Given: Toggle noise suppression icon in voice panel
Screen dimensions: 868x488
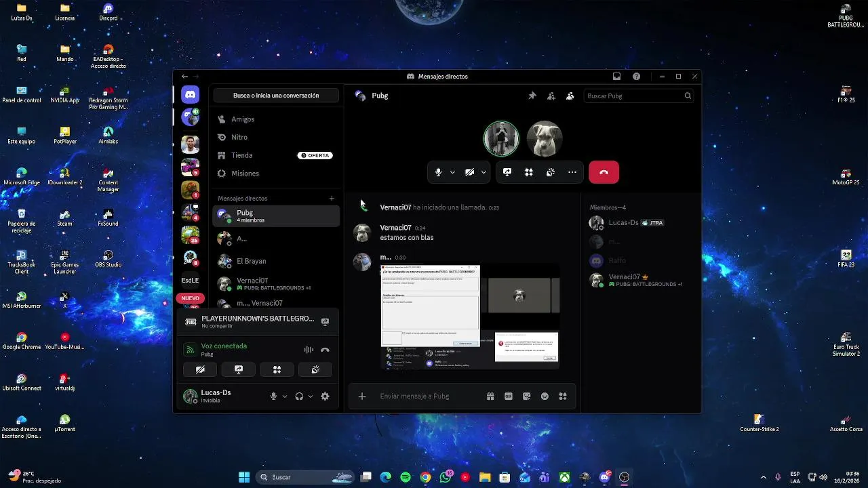Looking at the screenshot, I should [309, 350].
